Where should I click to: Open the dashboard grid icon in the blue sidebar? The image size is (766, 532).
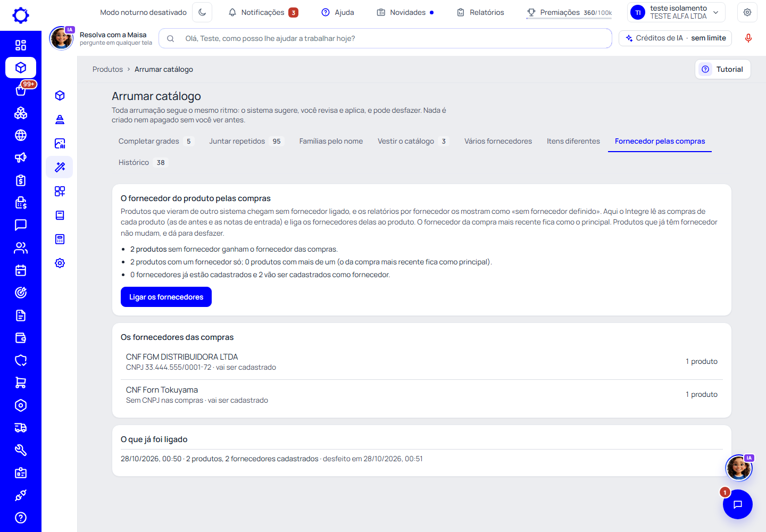point(21,45)
